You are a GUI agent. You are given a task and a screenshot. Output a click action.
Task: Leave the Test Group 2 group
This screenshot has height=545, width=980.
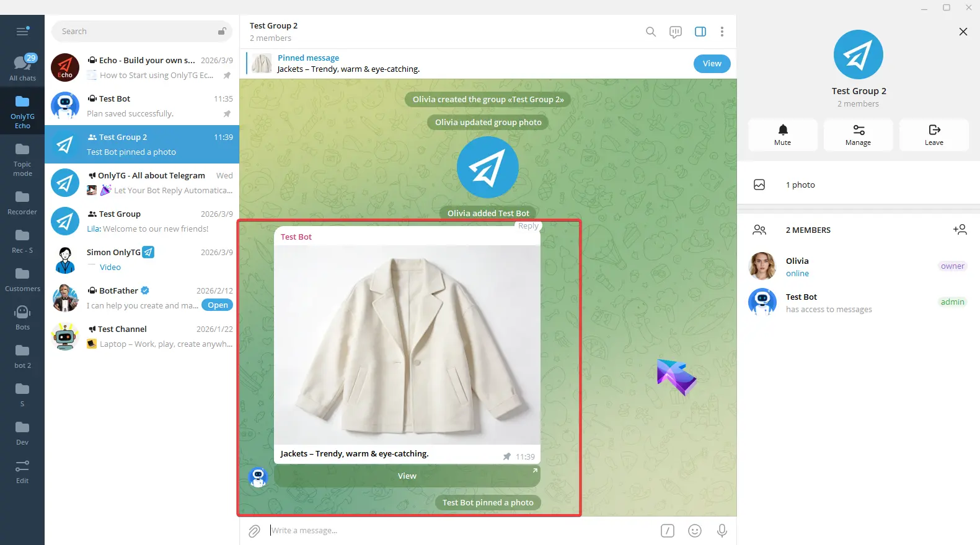[x=934, y=134]
